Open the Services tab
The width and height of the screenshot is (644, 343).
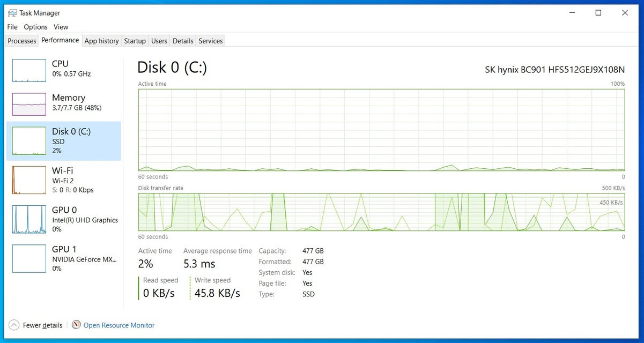(211, 41)
